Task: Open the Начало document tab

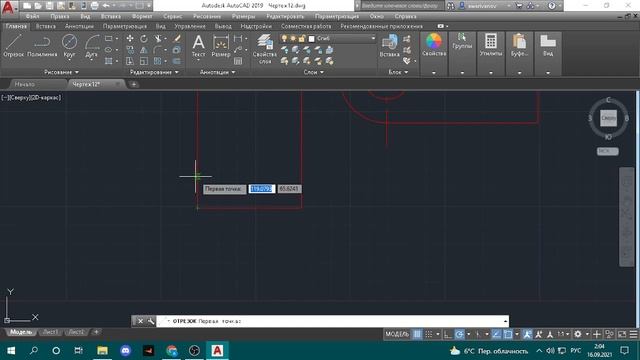Action: click(x=25, y=84)
